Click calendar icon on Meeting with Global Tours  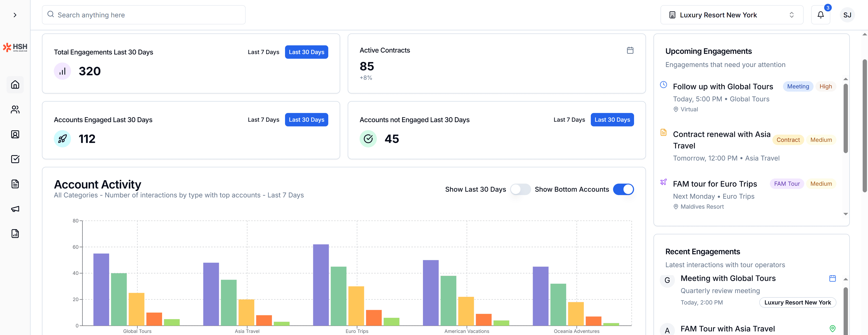(x=832, y=278)
